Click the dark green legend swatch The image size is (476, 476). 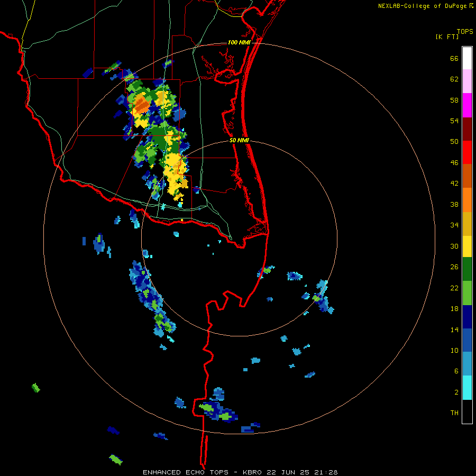467,269
